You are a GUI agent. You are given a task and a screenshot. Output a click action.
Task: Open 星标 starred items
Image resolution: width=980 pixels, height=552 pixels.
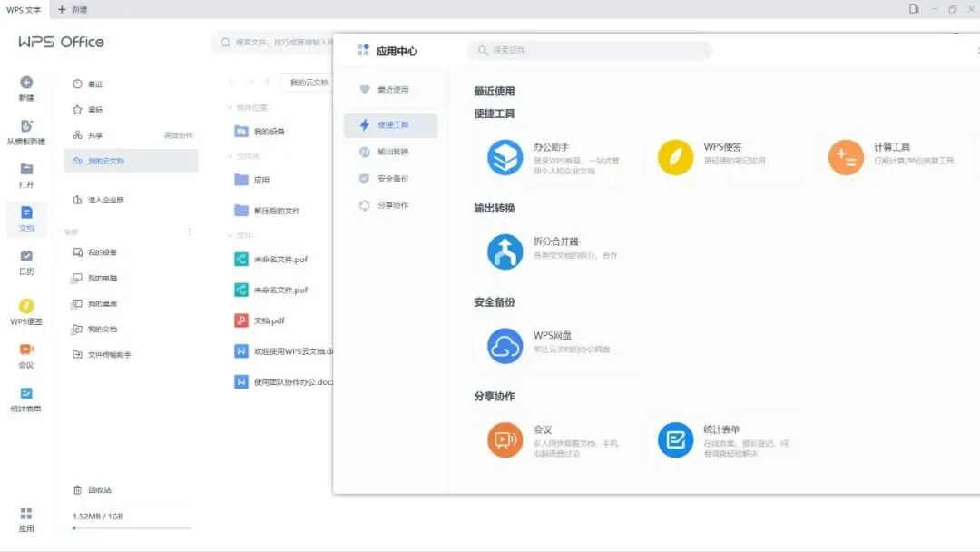pyautogui.click(x=132, y=109)
